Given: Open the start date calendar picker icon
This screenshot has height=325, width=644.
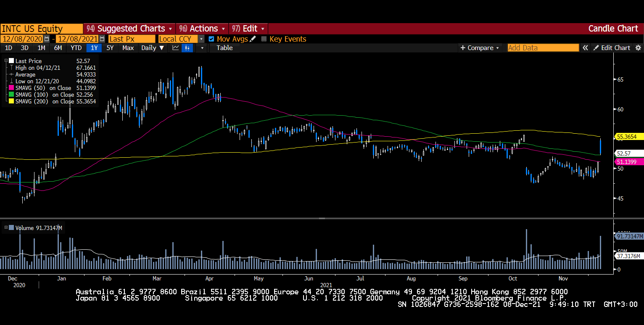Looking at the screenshot, I should (47, 39).
